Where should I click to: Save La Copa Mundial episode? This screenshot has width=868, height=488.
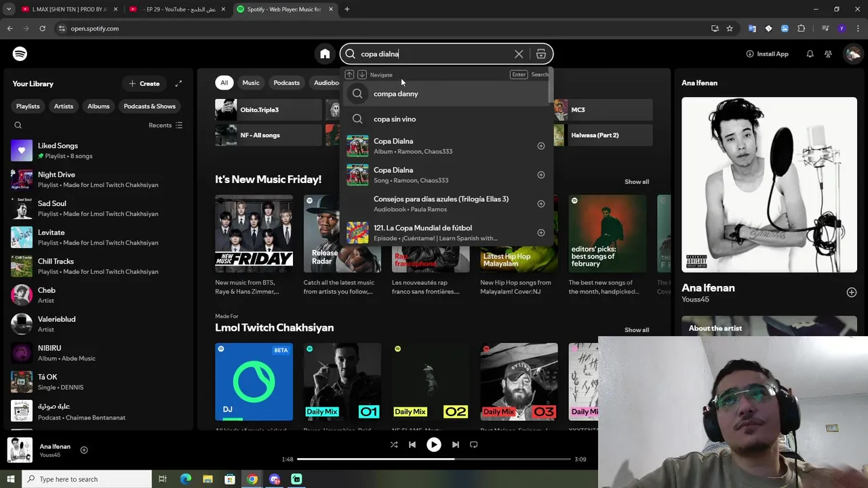coord(541,232)
